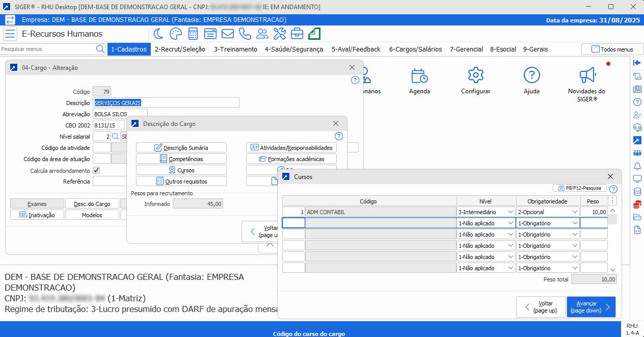Open the 2-Recrut/Seleção menu tab
644x337 pixels.
pos(180,49)
